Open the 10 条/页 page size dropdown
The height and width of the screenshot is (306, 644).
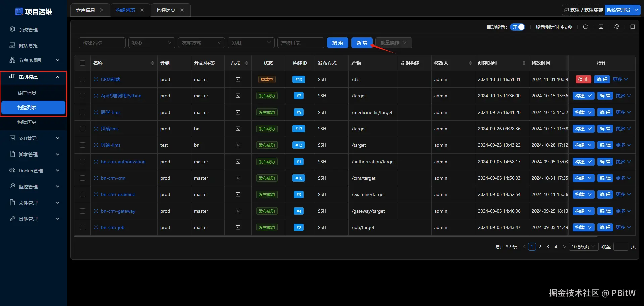[584, 247]
